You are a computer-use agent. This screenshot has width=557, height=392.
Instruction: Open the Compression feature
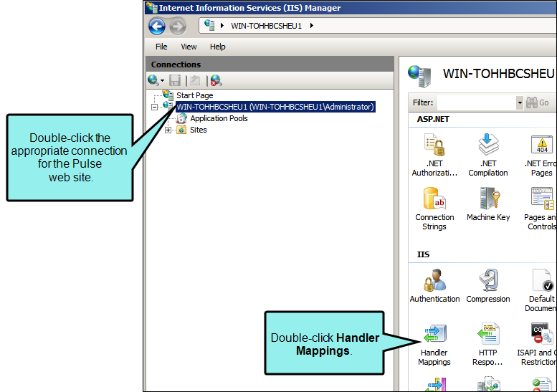(488, 286)
